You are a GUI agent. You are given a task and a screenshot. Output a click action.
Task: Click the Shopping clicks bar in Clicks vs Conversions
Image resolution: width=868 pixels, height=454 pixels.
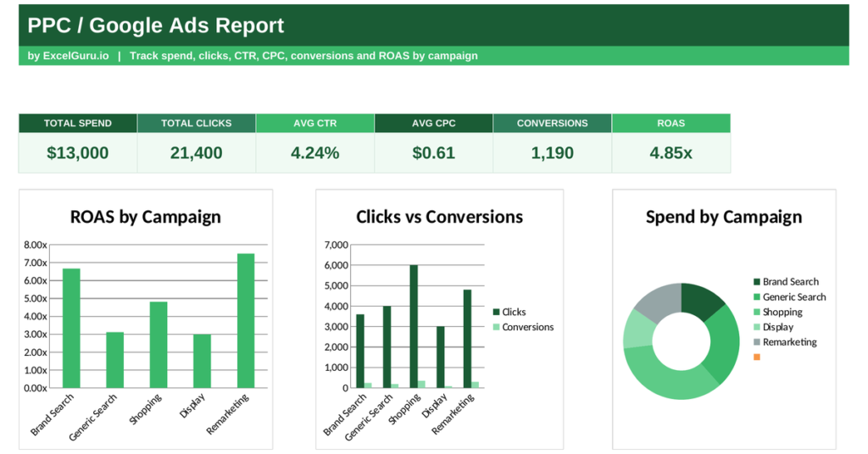coord(414,326)
